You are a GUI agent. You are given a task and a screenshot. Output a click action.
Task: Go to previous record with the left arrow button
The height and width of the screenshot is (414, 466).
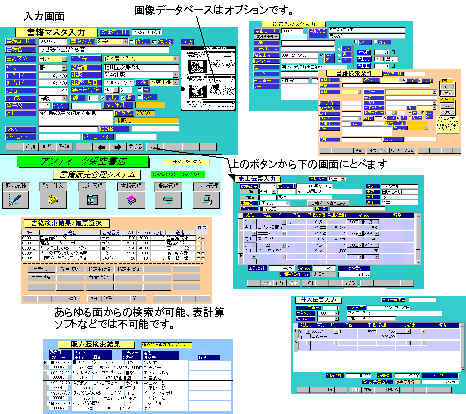(102, 147)
